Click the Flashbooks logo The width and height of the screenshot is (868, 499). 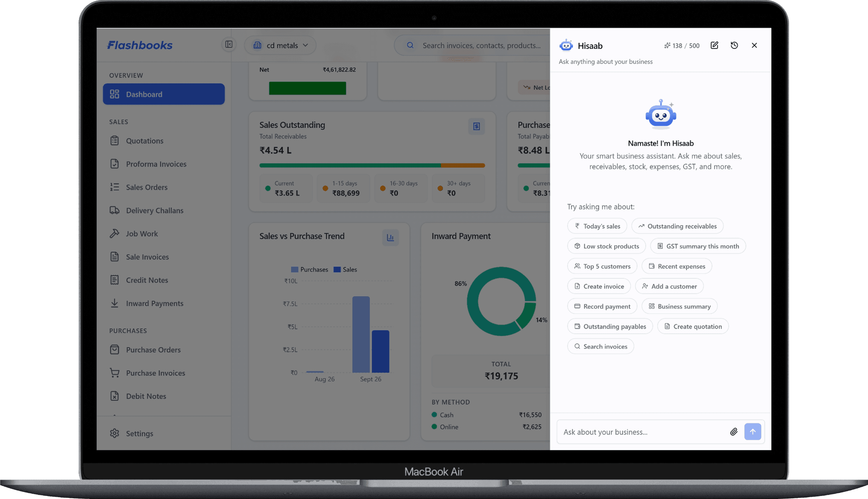click(x=140, y=45)
